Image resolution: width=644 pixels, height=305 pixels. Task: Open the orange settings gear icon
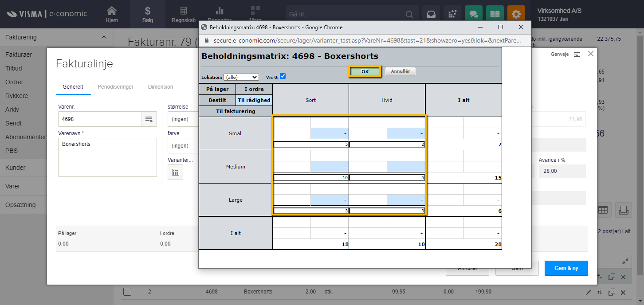(516, 14)
